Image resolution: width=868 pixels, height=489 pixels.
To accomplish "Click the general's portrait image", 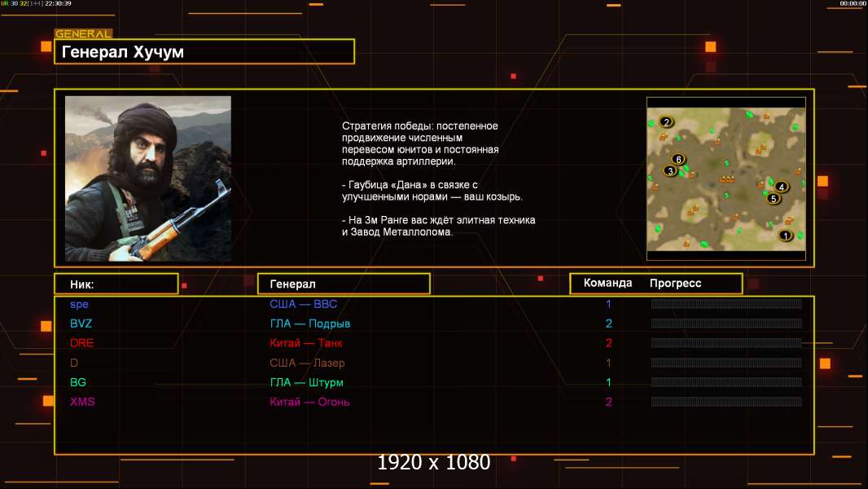I will coord(148,178).
